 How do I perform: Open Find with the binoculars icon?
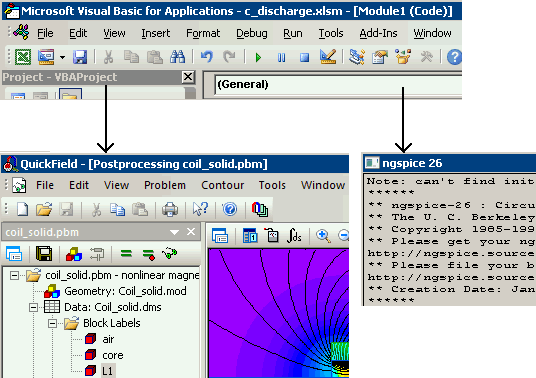(x=178, y=57)
